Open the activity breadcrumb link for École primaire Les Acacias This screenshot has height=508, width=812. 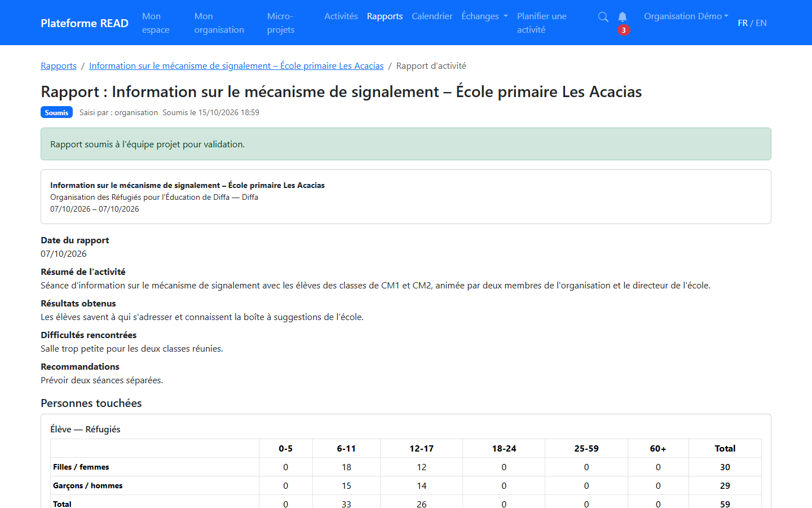tap(236, 66)
